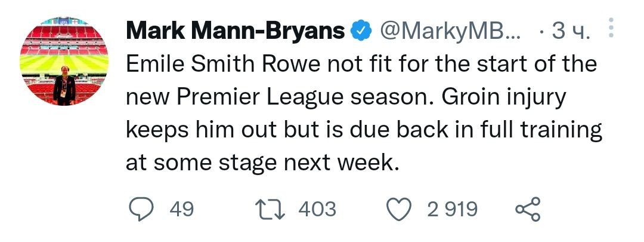Click the Mark Mann-Bryans display name
Image resolution: width=644 pixels, height=242 pixels.
coord(236,31)
